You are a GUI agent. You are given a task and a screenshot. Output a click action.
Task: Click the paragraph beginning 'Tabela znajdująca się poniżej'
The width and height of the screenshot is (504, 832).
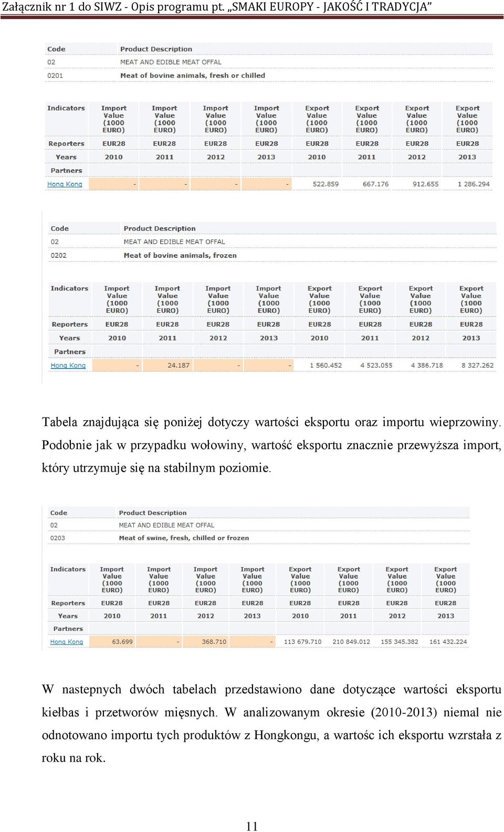tap(271, 445)
